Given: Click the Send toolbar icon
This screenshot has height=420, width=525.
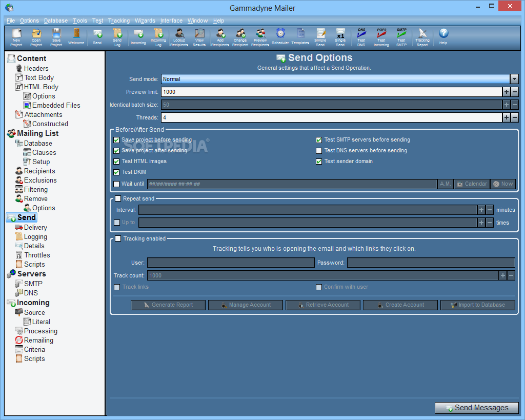Looking at the screenshot, I should coord(97,37).
